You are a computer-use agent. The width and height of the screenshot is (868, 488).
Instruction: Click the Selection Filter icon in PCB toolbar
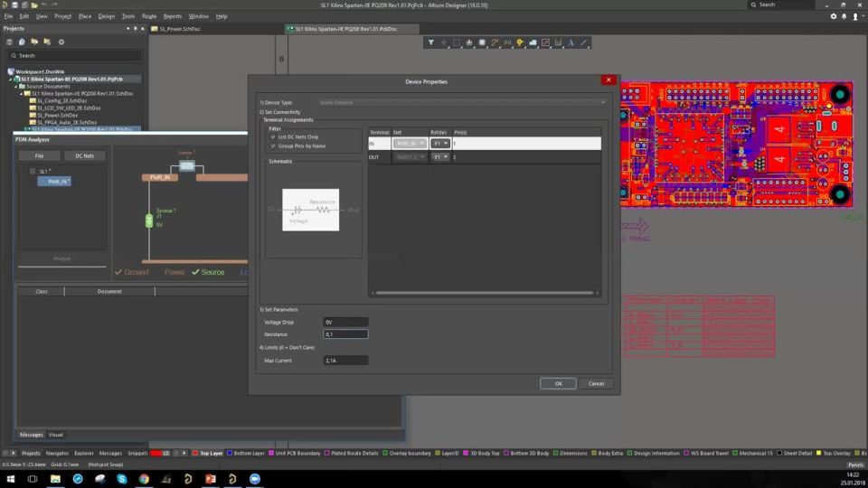pos(430,42)
